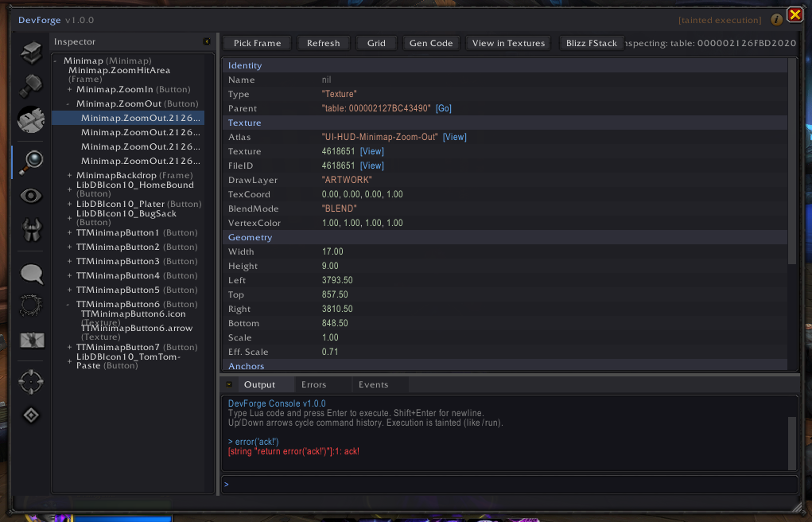Open the Events tab
812x522 pixels.
tap(373, 384)
